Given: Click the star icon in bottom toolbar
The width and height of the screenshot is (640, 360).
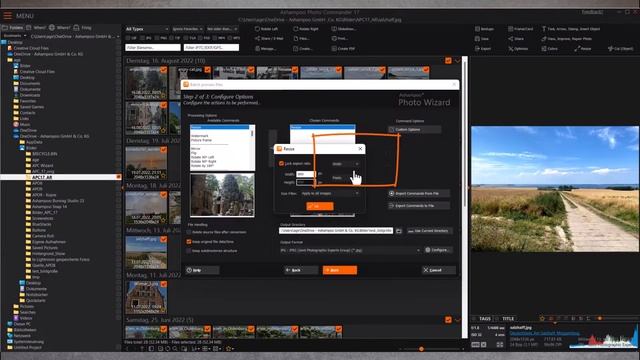Looking at the screenshot, I should point(229,349).
